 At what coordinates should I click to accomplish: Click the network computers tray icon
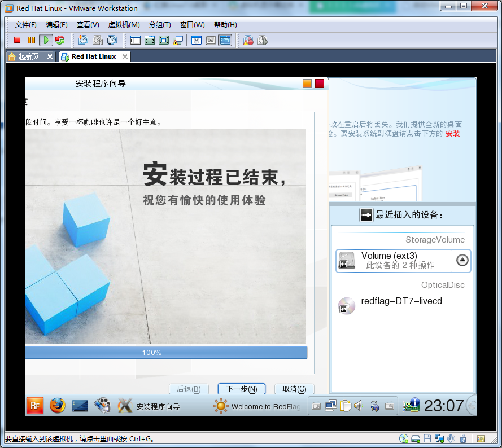pyautogui.click(x=331, y=406)
